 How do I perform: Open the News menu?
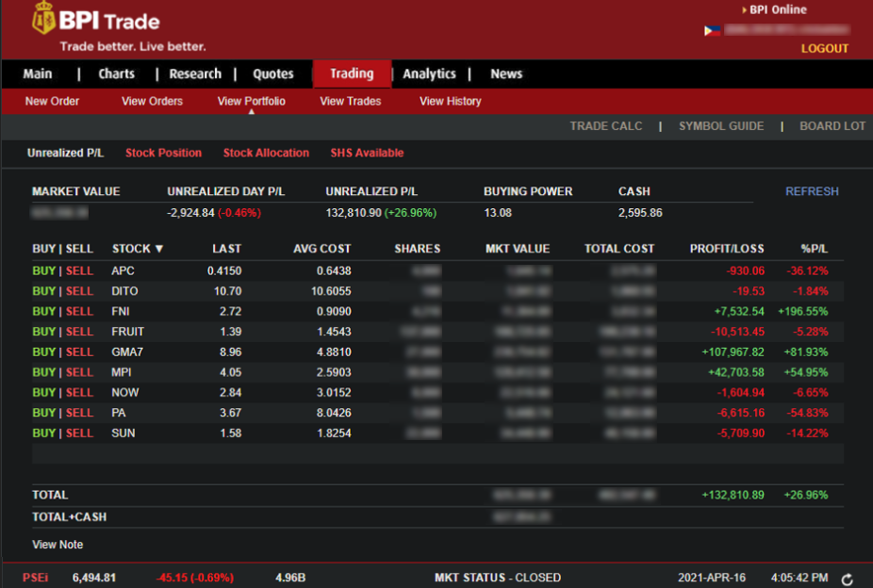click(506, 74)
